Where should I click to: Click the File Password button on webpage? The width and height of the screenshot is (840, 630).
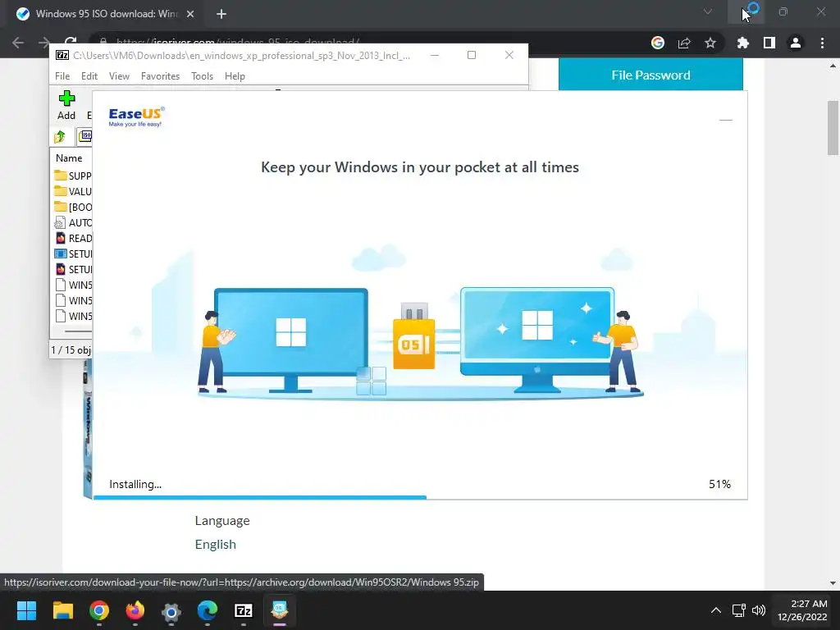point(651,75)
